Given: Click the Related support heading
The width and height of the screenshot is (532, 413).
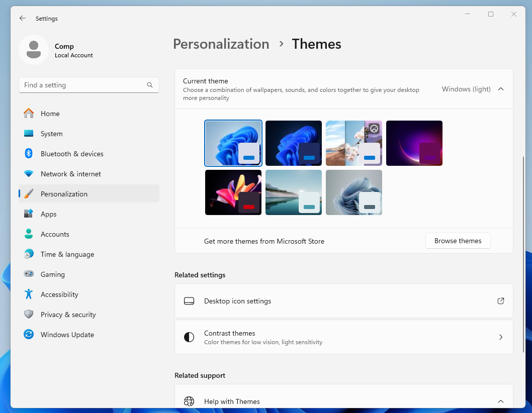Looking at the screenshot, I should [x=200, y=375].
